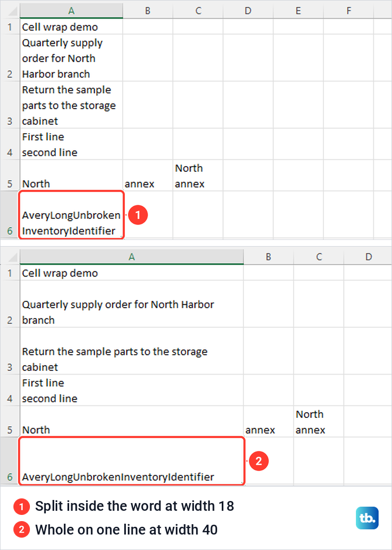The image size is (392, 550).
Task: Click 'First line second line' cell in lower spreadsheet
Action: point(132,390)
